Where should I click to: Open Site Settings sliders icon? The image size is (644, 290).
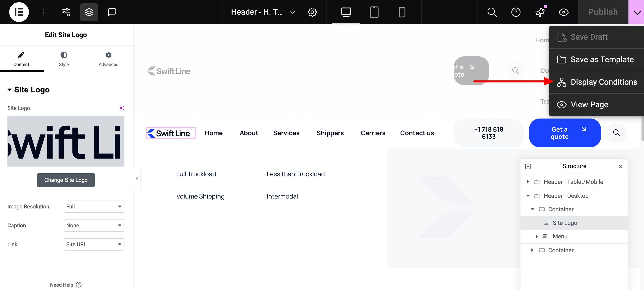pyautogui.click(x=66, y=12)
